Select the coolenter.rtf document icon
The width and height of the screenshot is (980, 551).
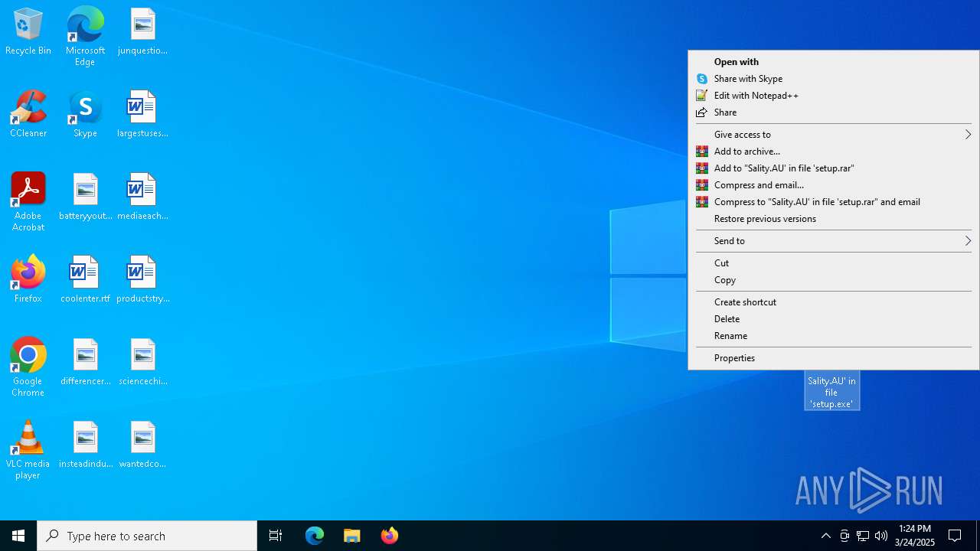tap(85, 280)
